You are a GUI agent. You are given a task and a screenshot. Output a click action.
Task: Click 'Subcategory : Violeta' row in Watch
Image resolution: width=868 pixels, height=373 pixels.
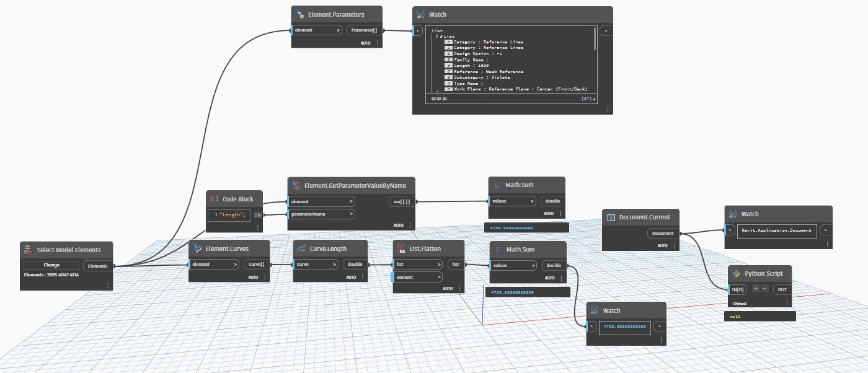point(477,77)
